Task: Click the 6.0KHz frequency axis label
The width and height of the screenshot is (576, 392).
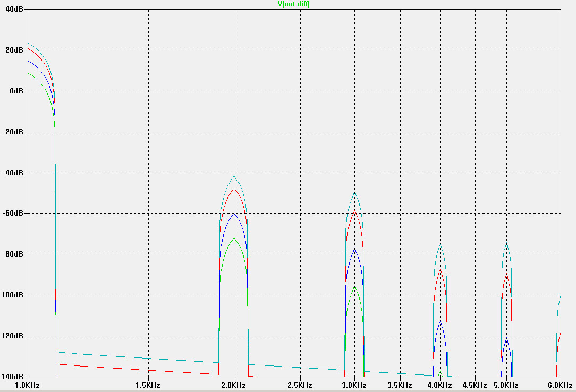Action: (560, 386)
